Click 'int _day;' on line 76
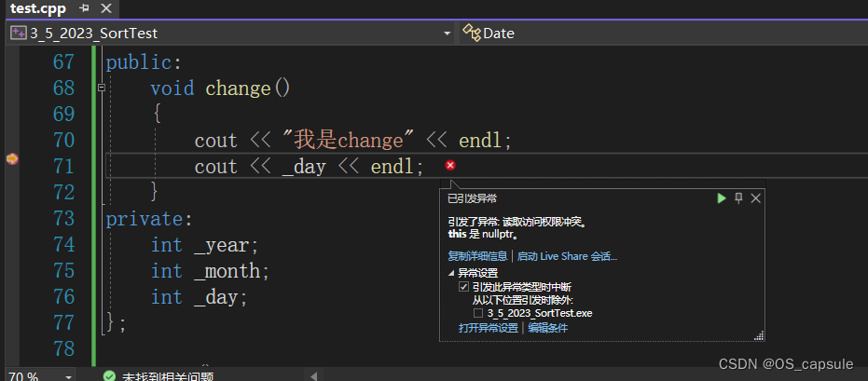Viewport: 868px width, 381px height. point(200,297)
